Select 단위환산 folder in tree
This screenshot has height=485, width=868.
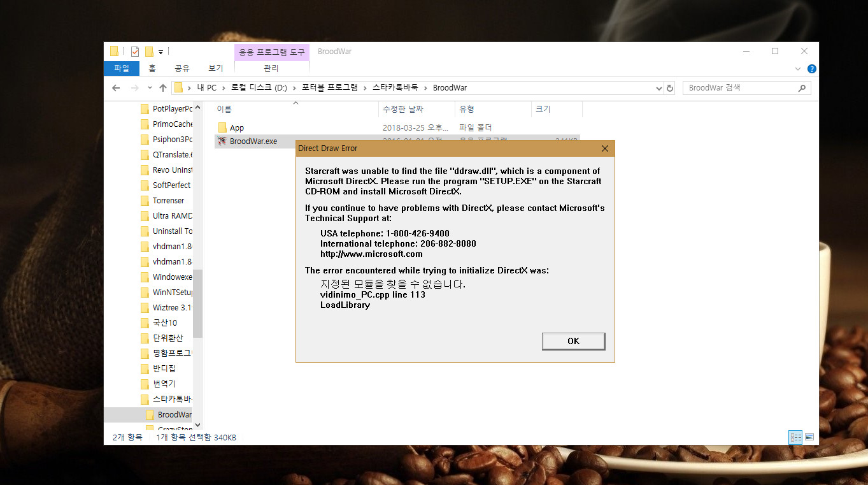162,338
